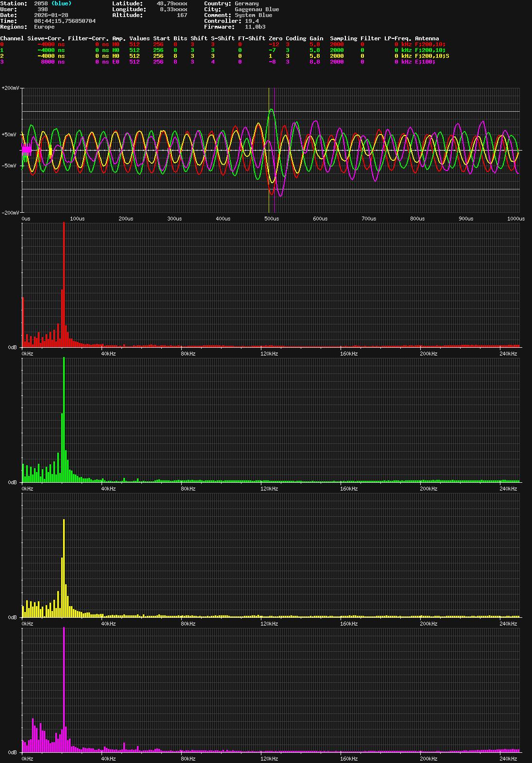Click magenta channel 3 gain value 8.8

pyautogui.click(x=315, y=62)
